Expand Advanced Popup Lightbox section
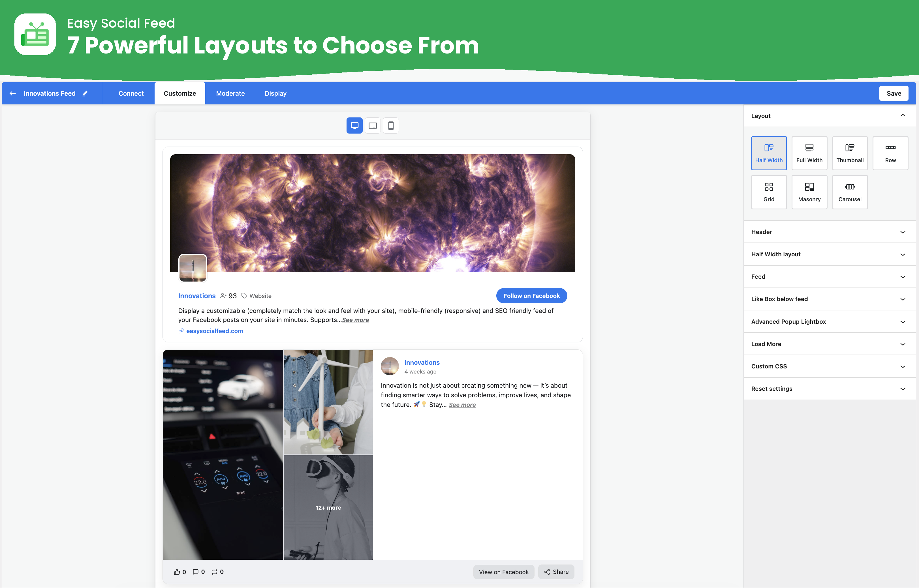The image size is (919, 588). pyautogui.click(x=829, y=321)
